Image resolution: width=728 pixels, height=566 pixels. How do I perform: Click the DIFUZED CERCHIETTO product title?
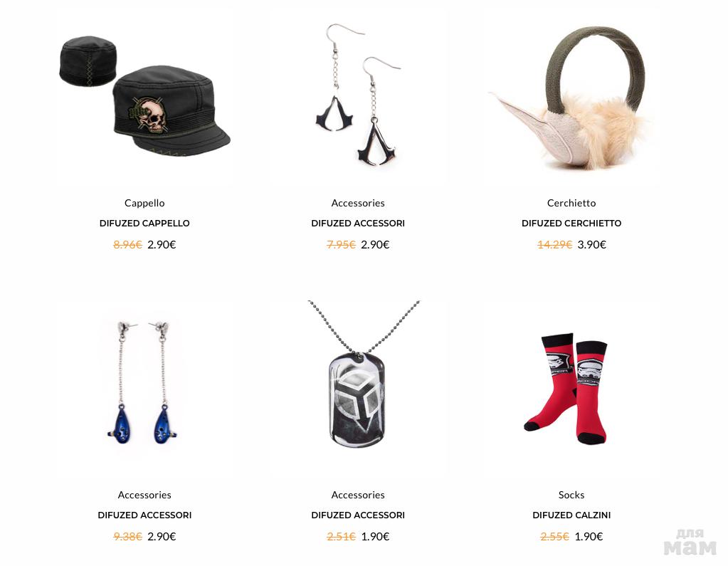tap(571, 224)
